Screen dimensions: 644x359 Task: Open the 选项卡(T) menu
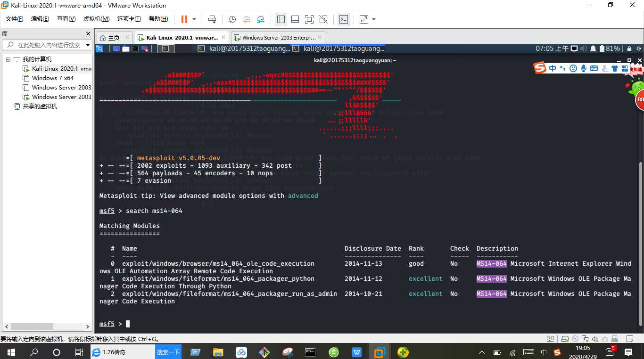(129, 19)
